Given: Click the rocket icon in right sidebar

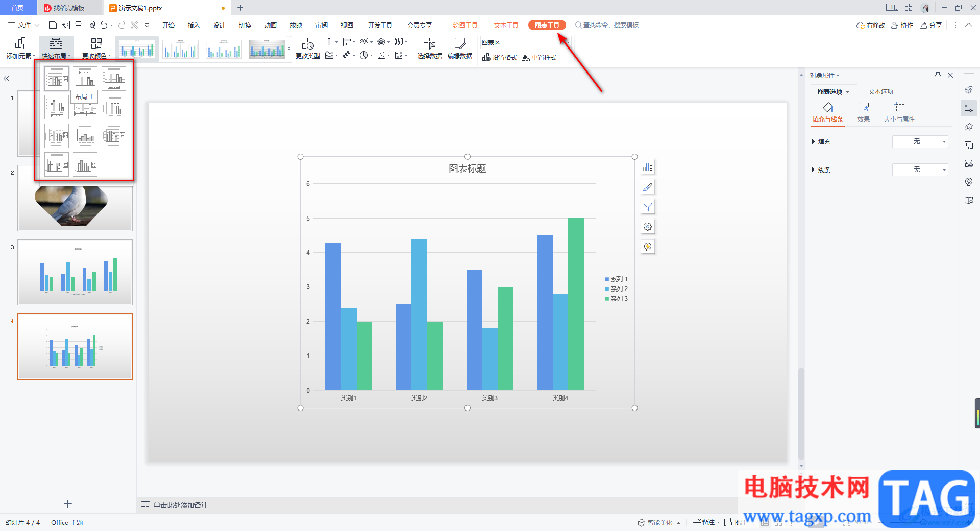Looking at the screenshot, I should [x=969, y=90].
